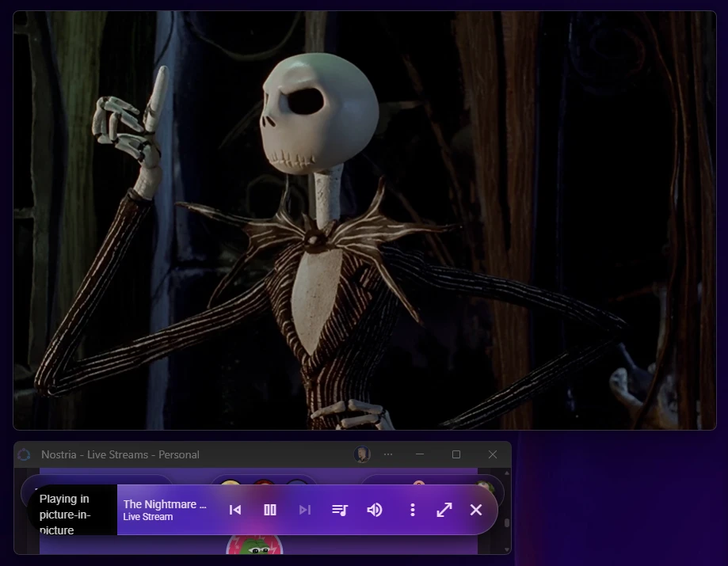Viewport: 728px width, 566px height.
Task: Skip to the next track
Action: point(305,510)
